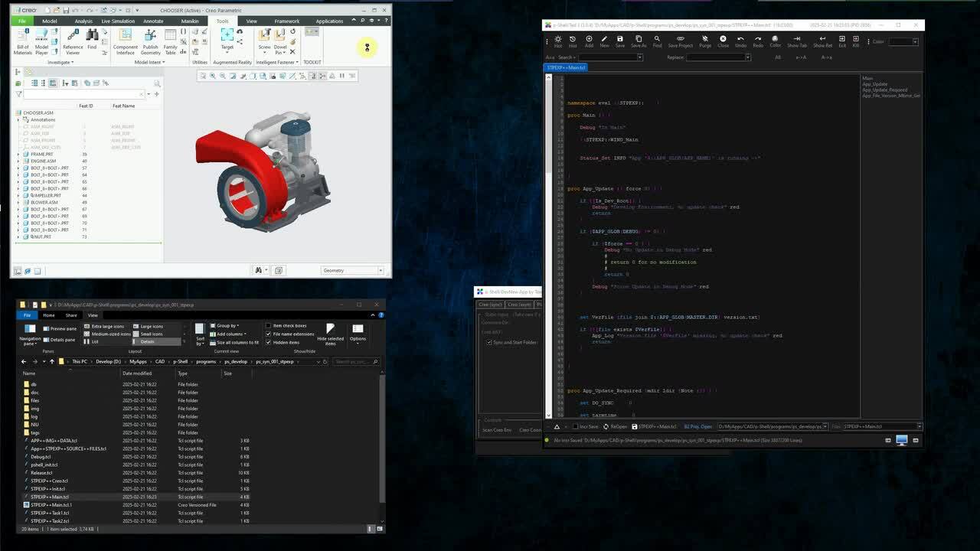Image resolution: width=980 pixels, height=551 pixels.
Task: Toggle the Hidden items checkbox
Action: point(269,343)
